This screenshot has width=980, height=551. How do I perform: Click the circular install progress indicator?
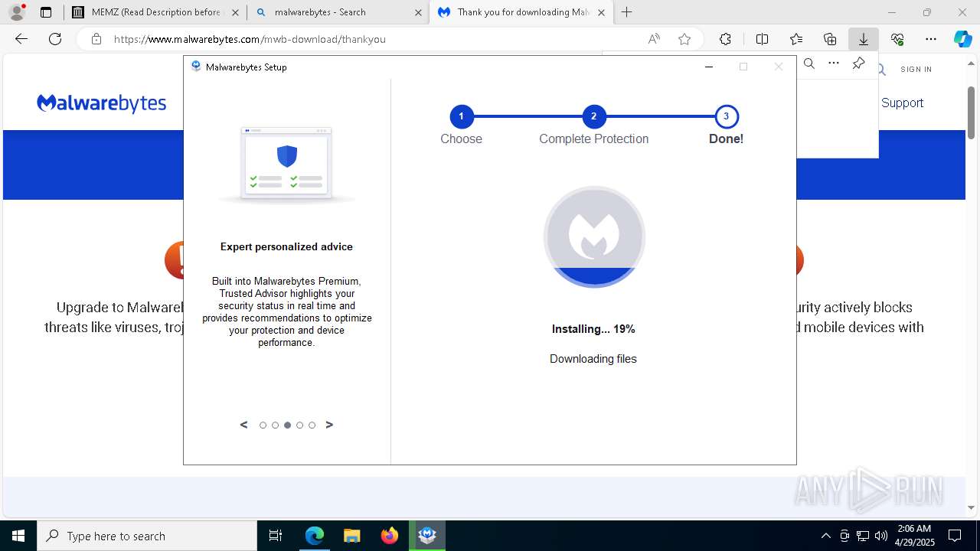coord(594,236)
